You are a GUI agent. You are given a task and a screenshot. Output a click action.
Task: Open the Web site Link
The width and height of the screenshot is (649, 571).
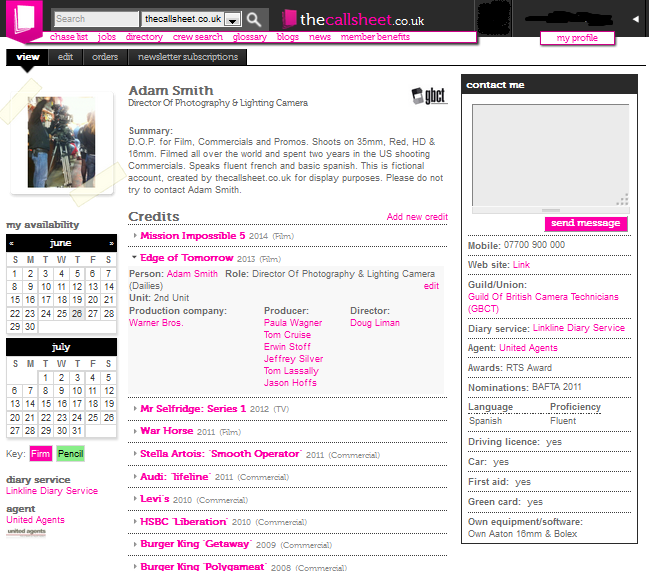(x=521, y=265)
